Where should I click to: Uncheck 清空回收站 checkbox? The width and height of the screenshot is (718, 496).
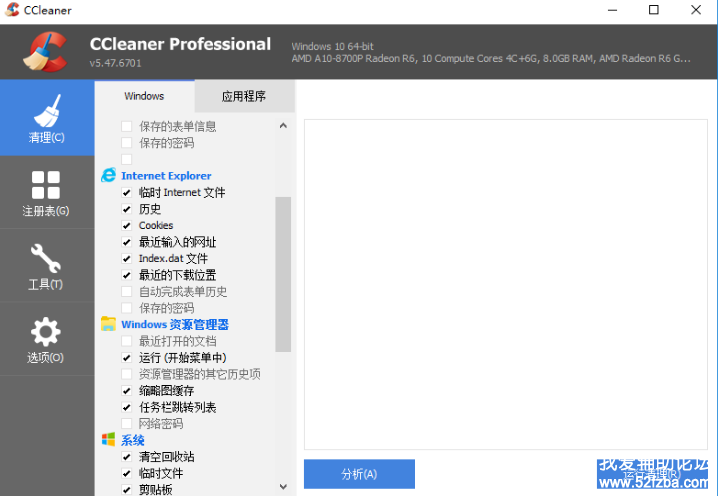coord(127,456)
